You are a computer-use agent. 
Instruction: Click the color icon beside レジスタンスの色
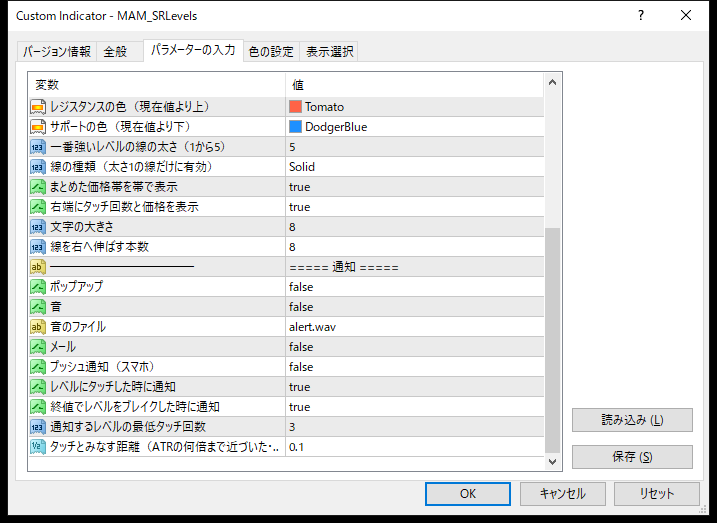point(38,107)
